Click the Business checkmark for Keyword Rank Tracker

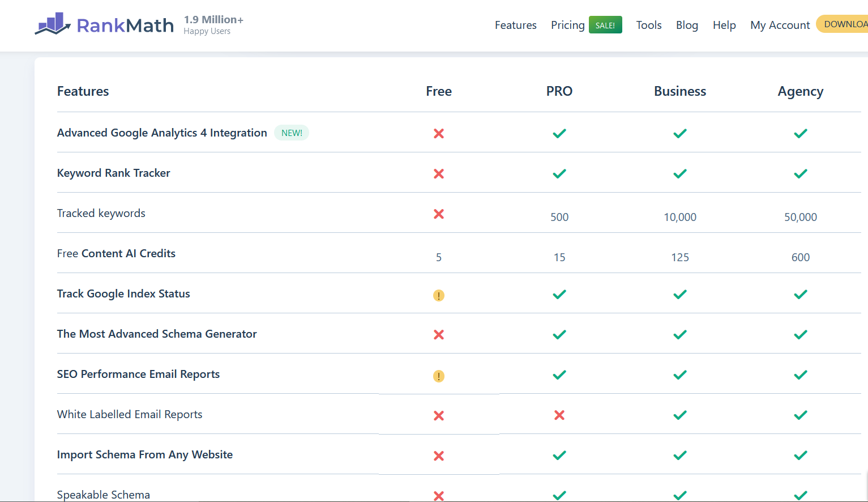coord(680,173)
